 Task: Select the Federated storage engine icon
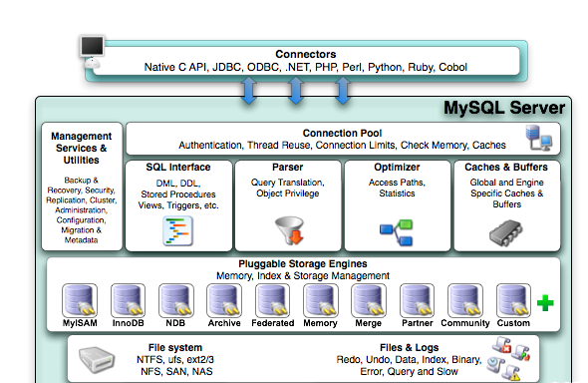273,300
